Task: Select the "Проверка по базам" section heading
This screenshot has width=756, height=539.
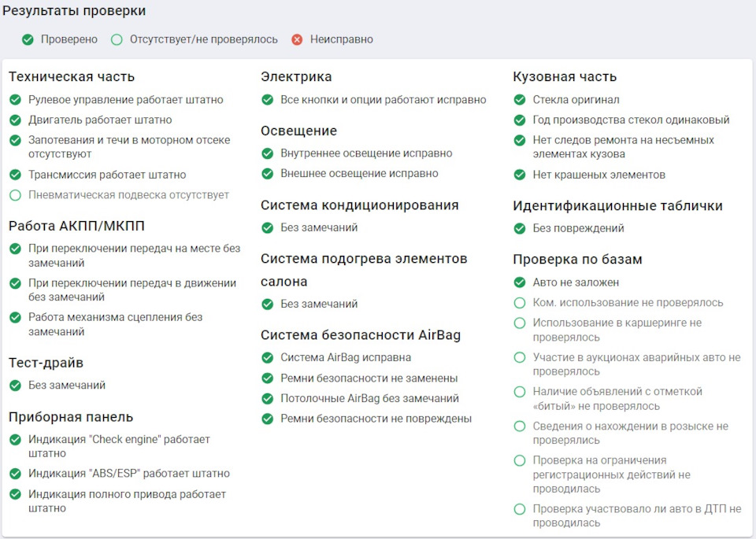Action: [577, 260]
